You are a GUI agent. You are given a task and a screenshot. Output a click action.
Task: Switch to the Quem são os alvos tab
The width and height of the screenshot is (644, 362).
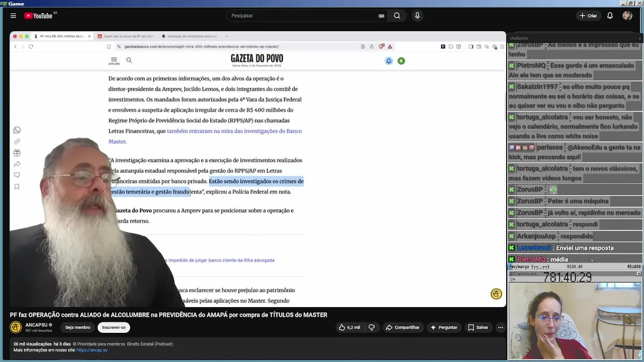pos(126,36)
